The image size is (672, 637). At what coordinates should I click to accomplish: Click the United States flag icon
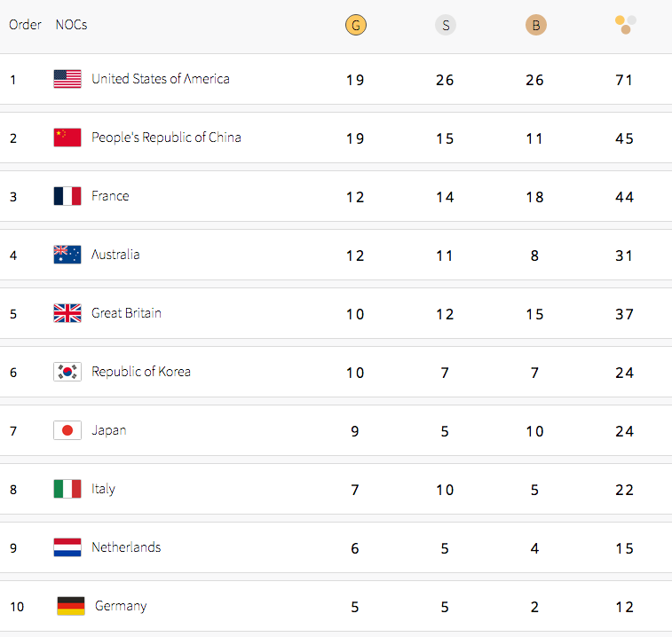point(67,79)
